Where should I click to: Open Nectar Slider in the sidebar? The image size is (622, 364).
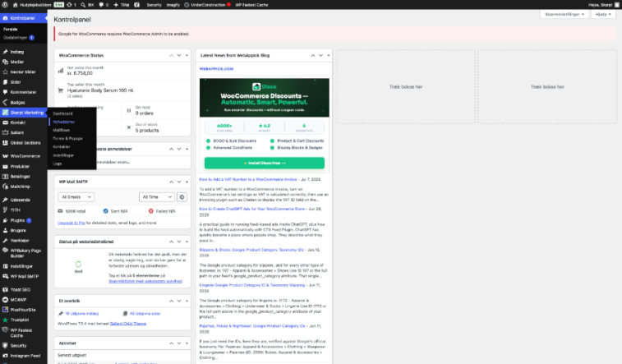click(23, 72)
